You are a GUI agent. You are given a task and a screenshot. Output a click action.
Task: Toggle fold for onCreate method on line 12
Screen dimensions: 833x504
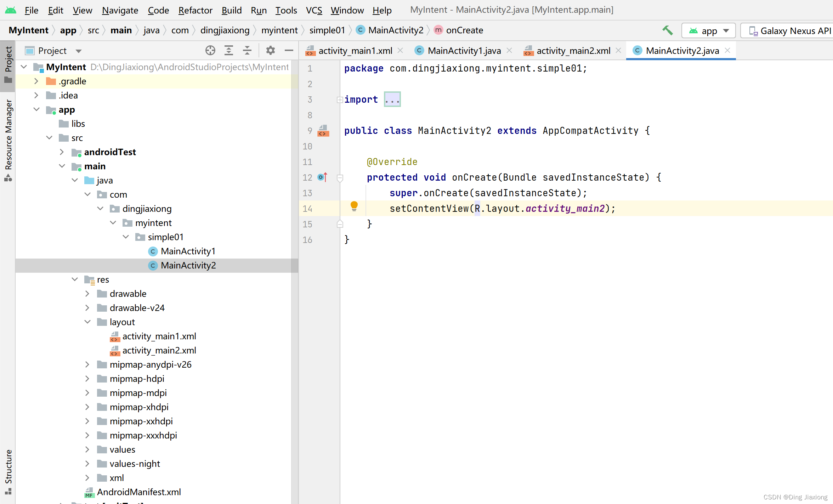coord(340,178)
